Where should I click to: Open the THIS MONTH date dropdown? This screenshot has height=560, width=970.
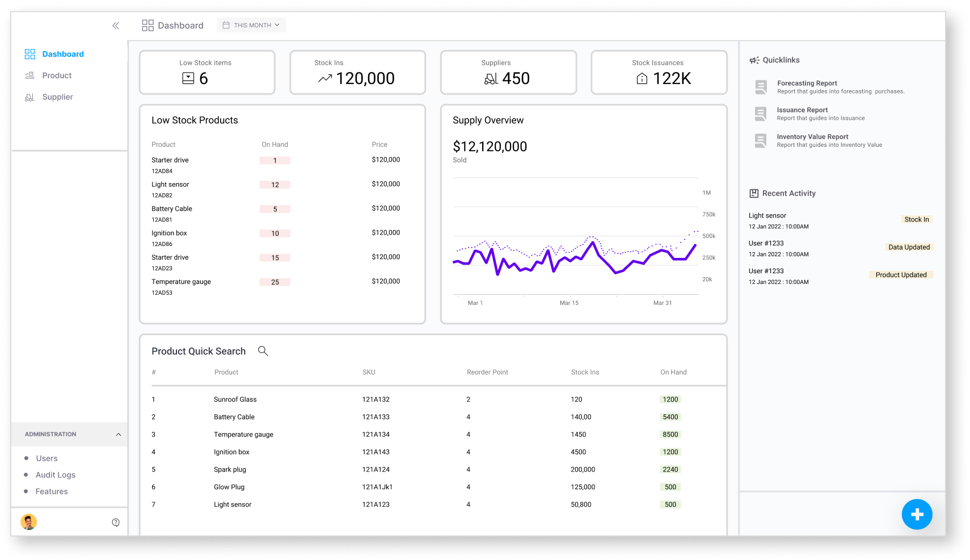[251, 25]
